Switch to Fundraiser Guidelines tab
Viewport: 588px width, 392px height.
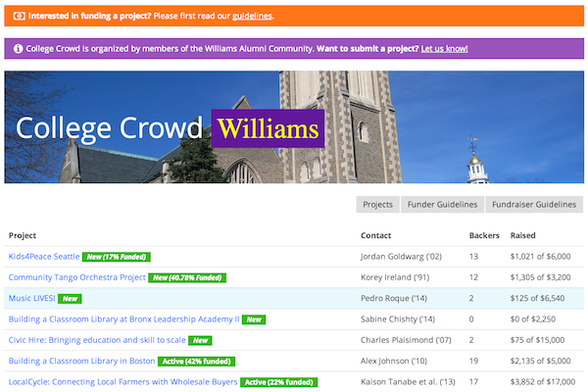pyautogui.click(x=534, y=205)
